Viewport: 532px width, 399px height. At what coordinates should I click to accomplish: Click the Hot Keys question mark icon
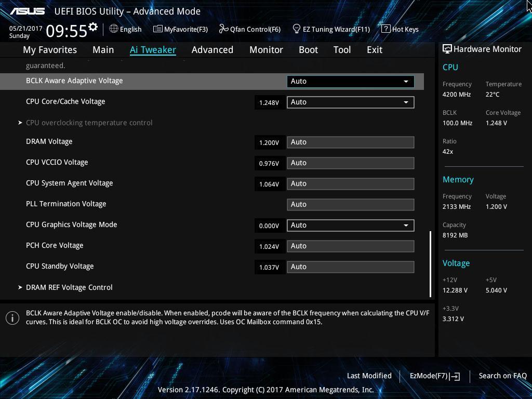(x=386, y=29)
